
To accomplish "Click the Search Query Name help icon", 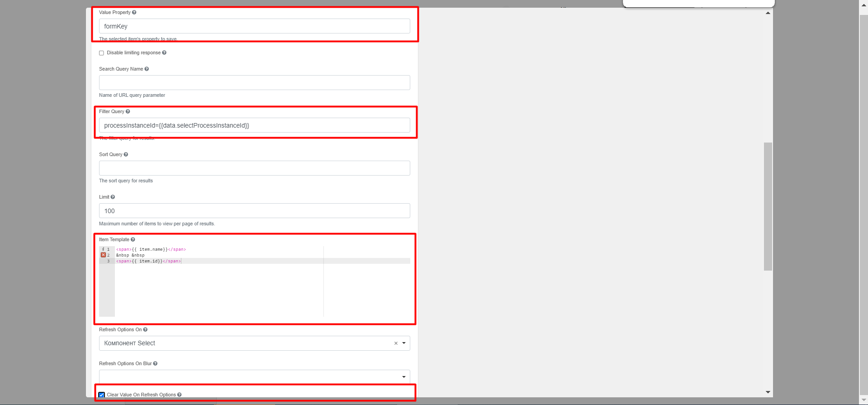I will coord(147,69).
